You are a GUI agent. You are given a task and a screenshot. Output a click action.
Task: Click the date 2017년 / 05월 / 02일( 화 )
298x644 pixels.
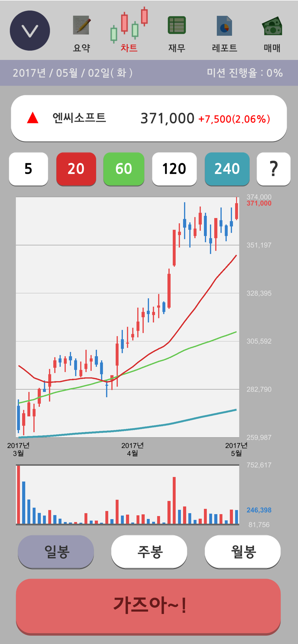point(73,73)
